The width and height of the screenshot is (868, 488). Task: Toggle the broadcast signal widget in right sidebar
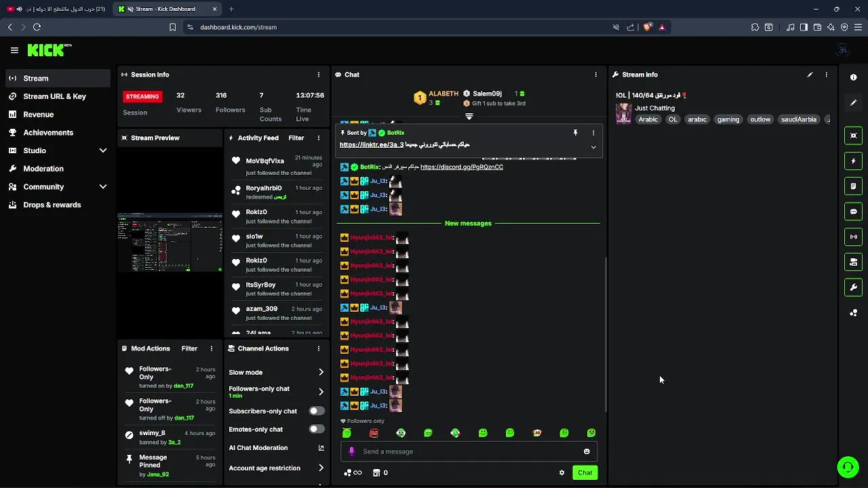[854, 237]
